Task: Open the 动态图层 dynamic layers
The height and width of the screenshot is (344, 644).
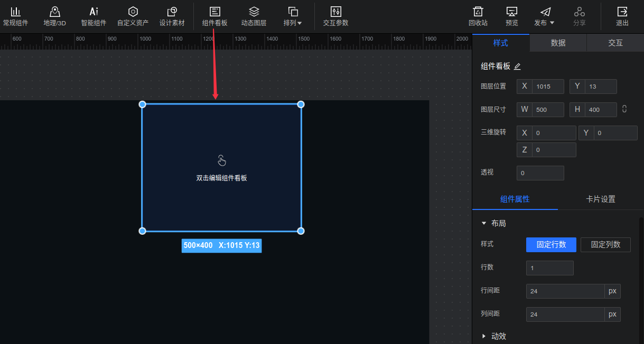Action: pos(254,16)
